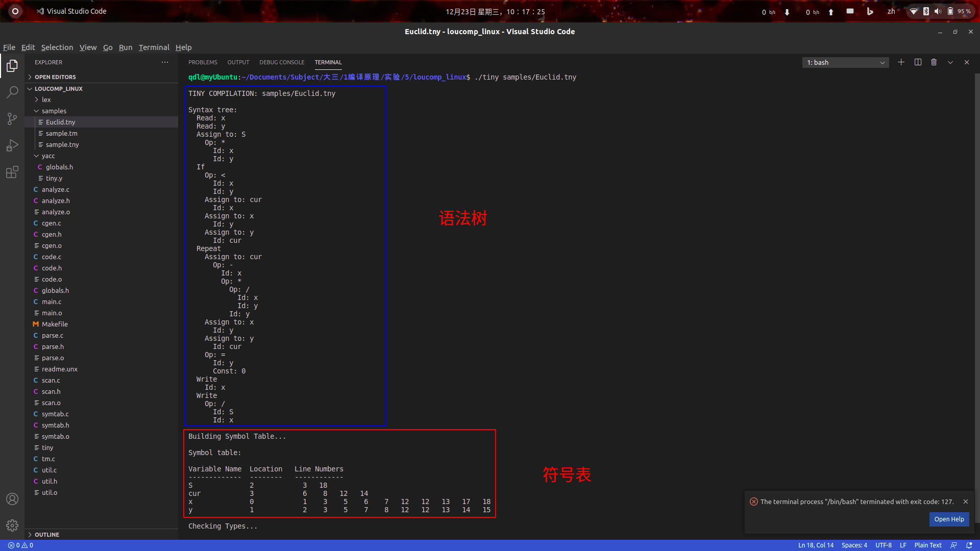This screenshot has width=980, height=551.
Task: Open the Search view in activity bar
Action: pyautogui.click(x=12, y=92)
